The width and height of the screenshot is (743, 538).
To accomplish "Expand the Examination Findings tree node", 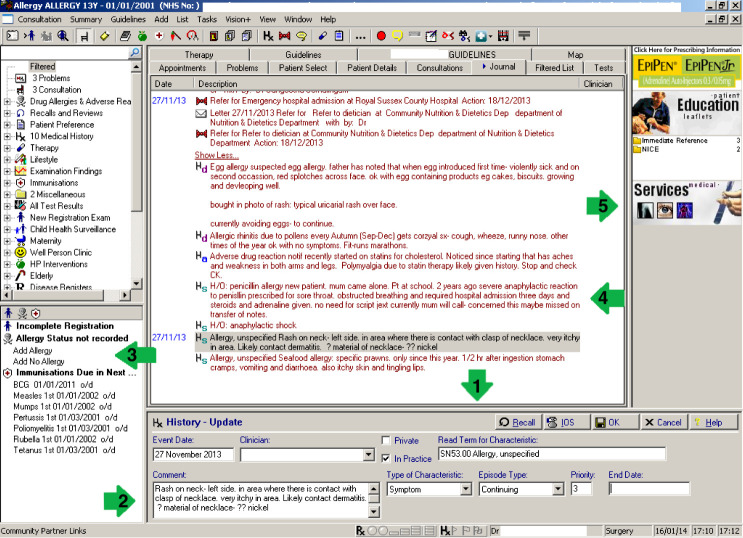I will click(x=7, y=171).
